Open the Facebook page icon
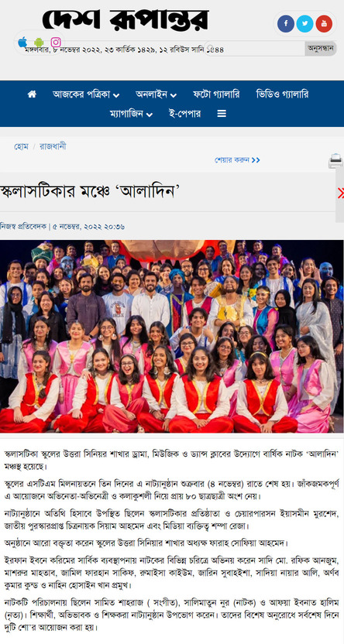Viewport: 344px width, 644px height. pos(286,24)
